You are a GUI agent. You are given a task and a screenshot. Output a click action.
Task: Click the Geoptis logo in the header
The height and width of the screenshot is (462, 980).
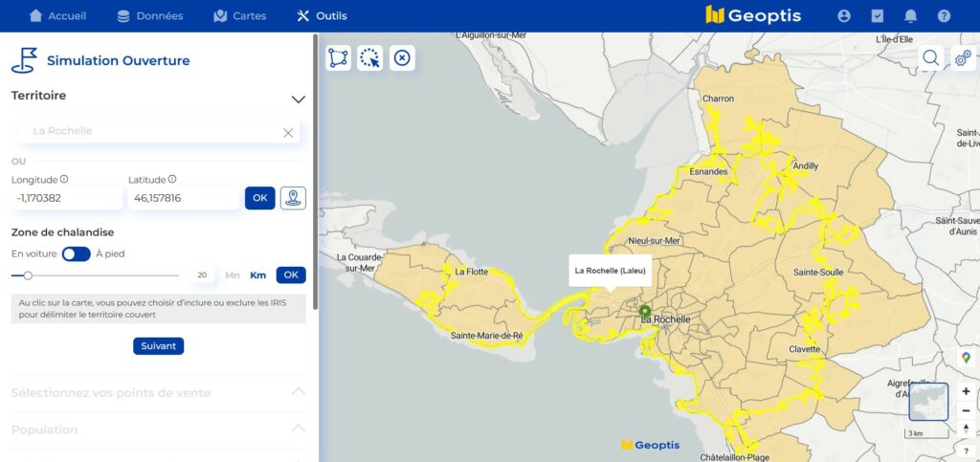pos(753,15)
